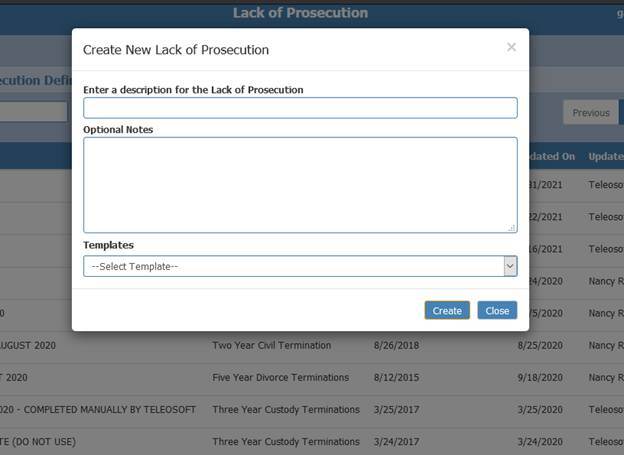Click the Create button
This screenshot has height=455, width=624.
click(x=447, y=310)
